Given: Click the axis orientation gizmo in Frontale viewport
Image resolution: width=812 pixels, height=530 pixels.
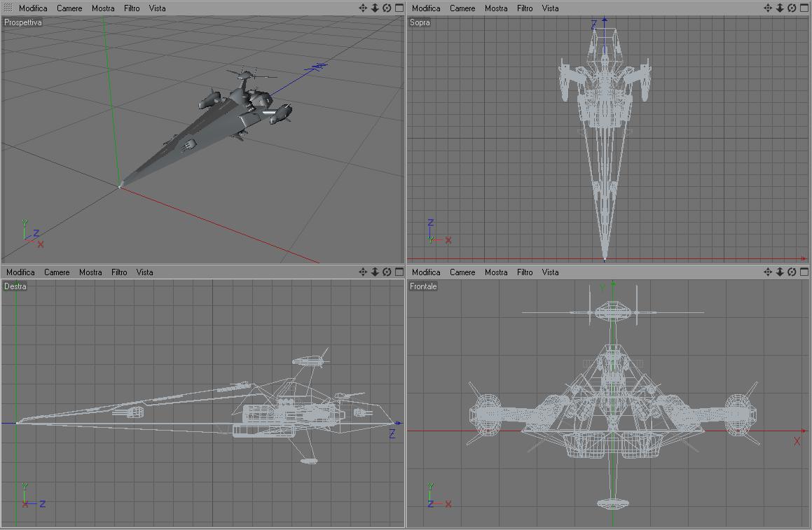Looking at the screenshot, I should click(x=439, y=496).
